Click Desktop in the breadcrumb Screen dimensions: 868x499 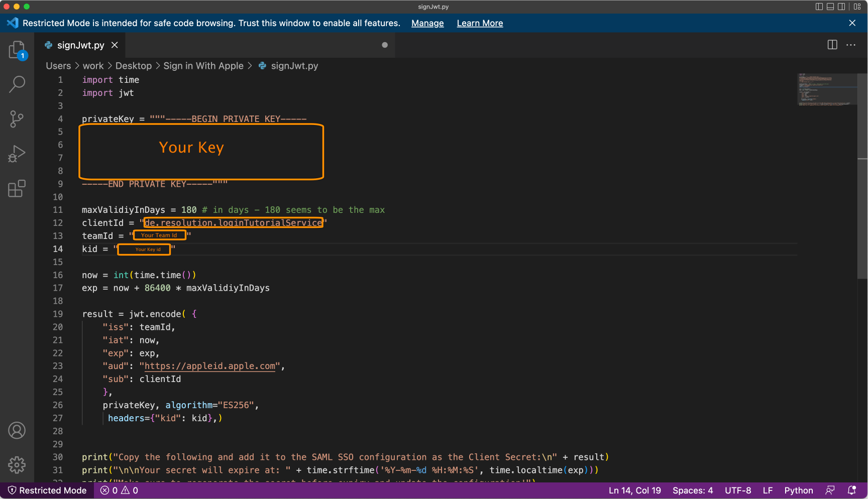tap(134, 66)
